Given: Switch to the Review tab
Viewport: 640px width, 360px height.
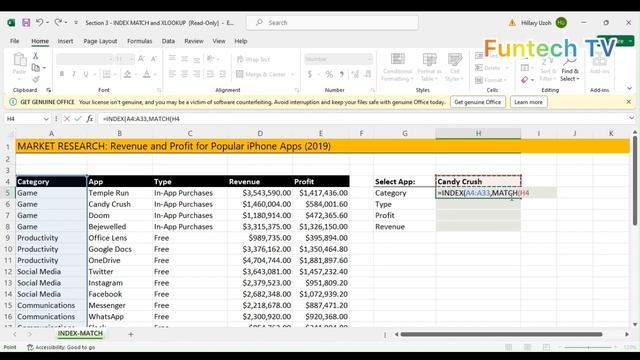Looking at the screenshot, I should point(194,41).
